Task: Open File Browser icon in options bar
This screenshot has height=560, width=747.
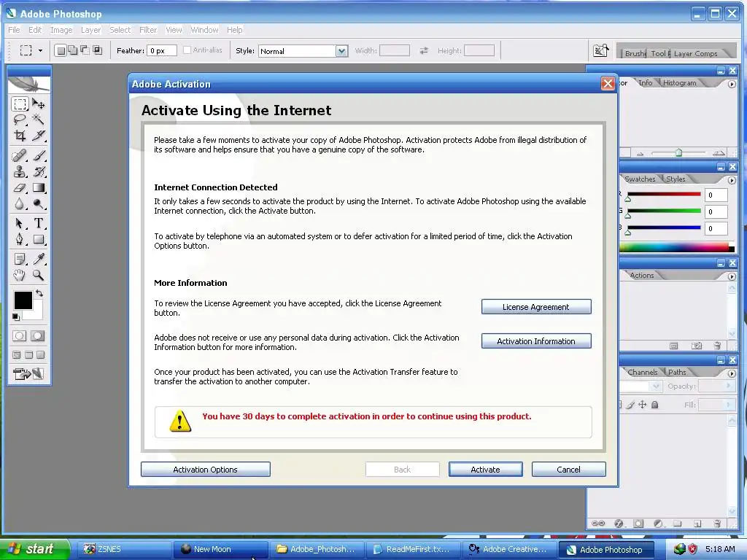Action: 601,50
